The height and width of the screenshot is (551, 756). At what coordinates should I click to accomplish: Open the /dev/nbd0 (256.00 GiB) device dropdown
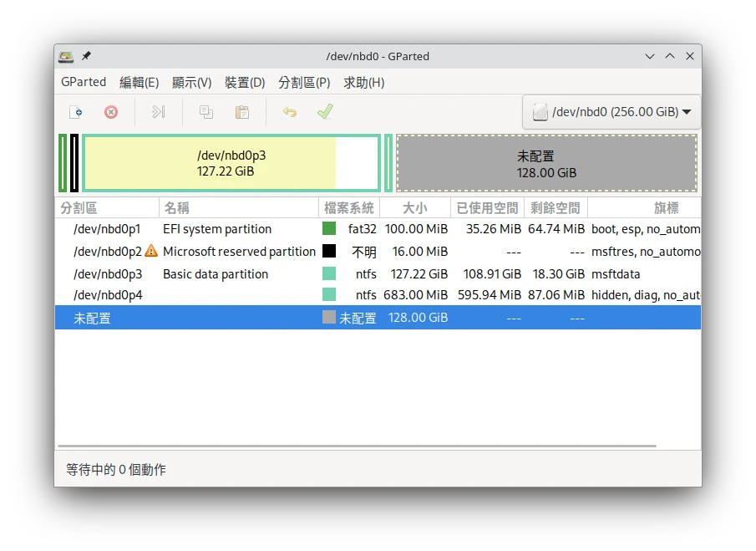point(611,112)
